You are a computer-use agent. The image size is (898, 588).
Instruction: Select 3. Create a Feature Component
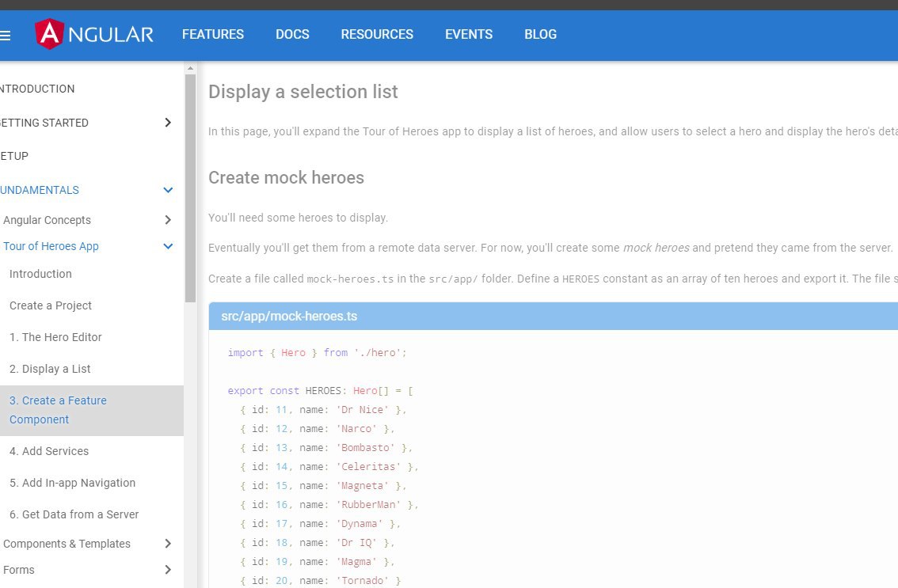coord(92,410)
